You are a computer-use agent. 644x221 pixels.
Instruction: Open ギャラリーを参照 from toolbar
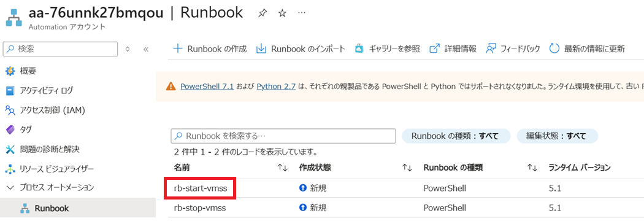pos(387,49)
